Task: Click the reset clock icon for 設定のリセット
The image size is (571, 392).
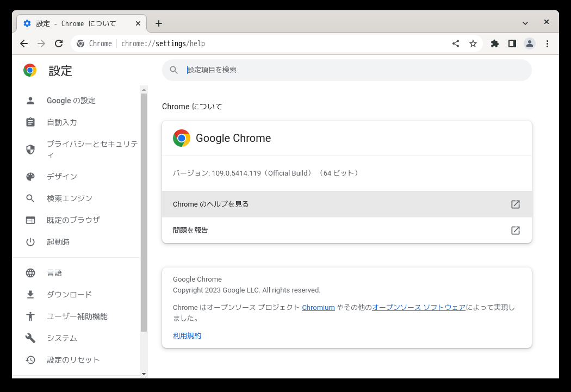Action: (x=30, y=360)
